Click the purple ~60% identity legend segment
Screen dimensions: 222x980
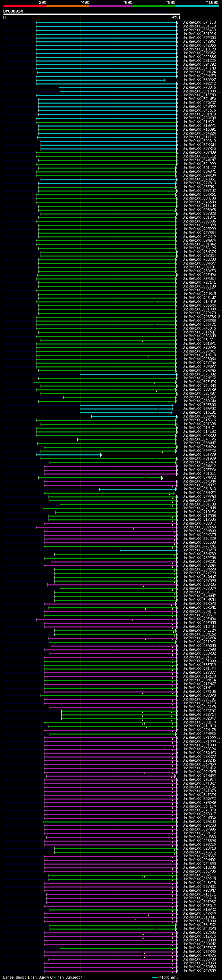111,6
